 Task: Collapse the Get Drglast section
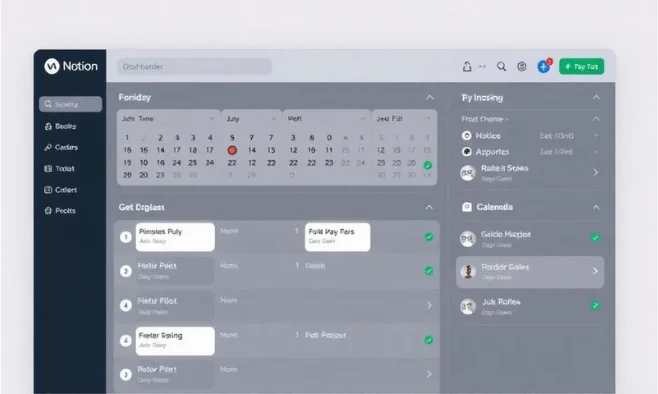point(429,207)
